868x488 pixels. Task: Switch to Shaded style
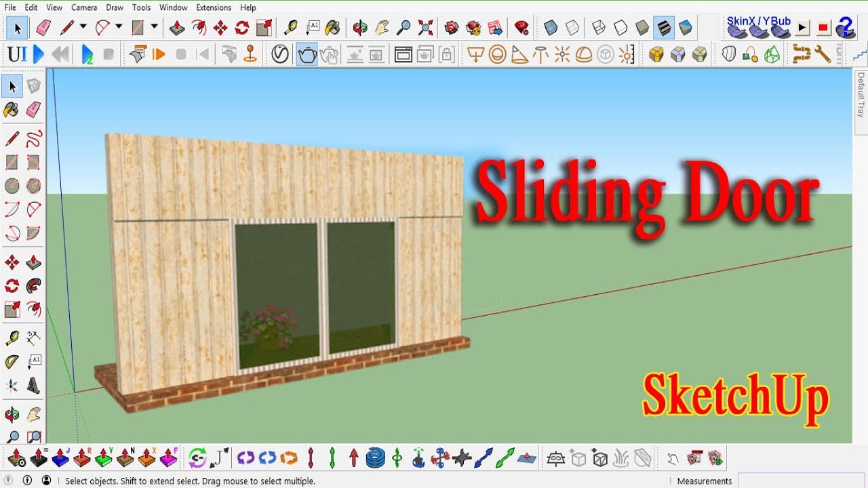[x=642, y=28]
